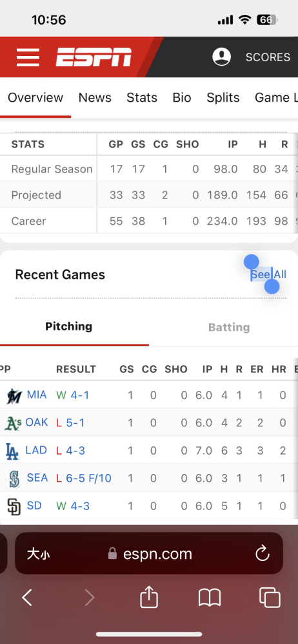Tap the Seattle Mariners team logo
Viewport: 298px width, 644px height.
pos(14,478)
